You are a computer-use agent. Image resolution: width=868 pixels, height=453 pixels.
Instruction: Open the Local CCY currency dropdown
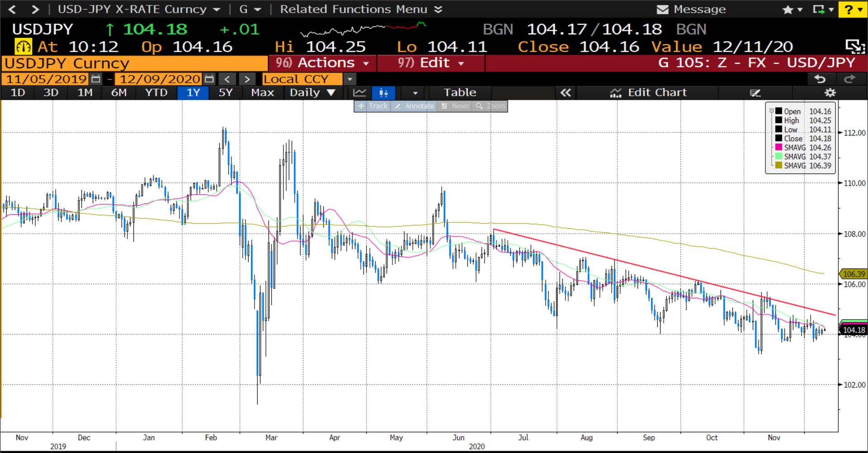(x=349, y=79)
